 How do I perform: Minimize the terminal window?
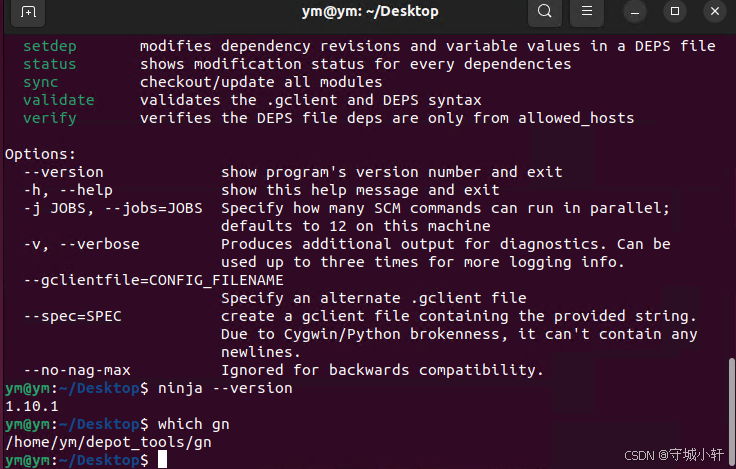635,11
